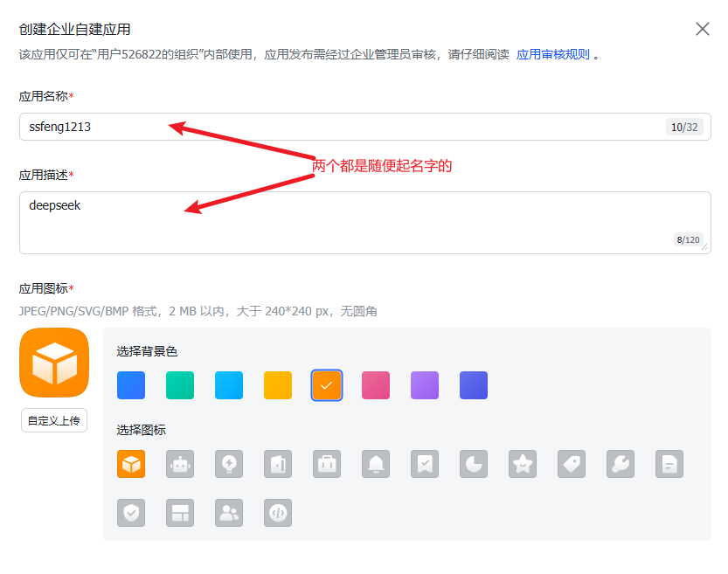
Task: Select the document app icon
Action: click(x=669, y=464)
